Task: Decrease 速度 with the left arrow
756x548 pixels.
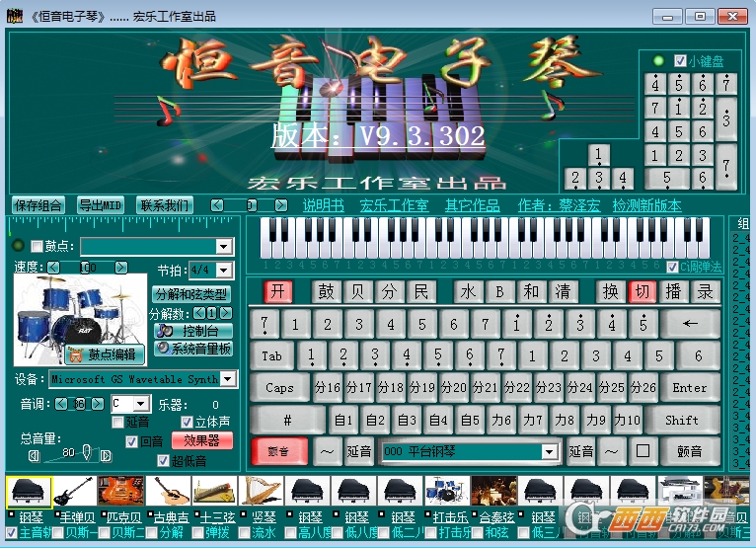Action: pyautogui.click(x=53, y=267)
